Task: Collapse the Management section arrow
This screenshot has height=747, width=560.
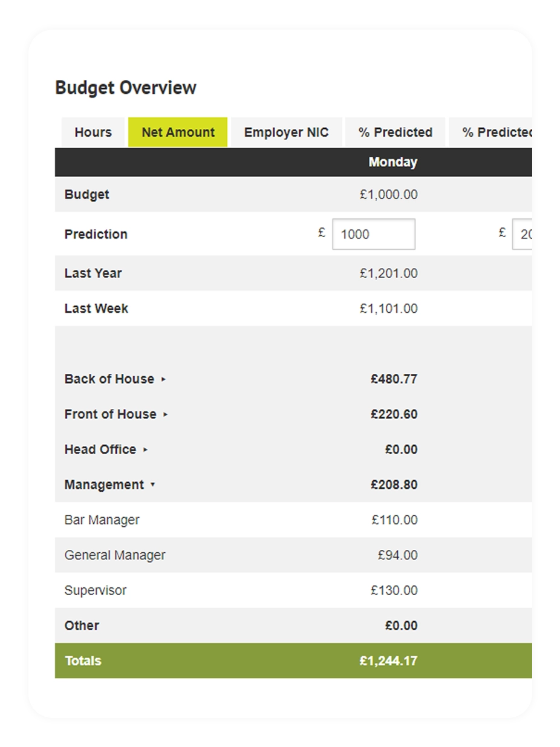Action: coord(153,484)
